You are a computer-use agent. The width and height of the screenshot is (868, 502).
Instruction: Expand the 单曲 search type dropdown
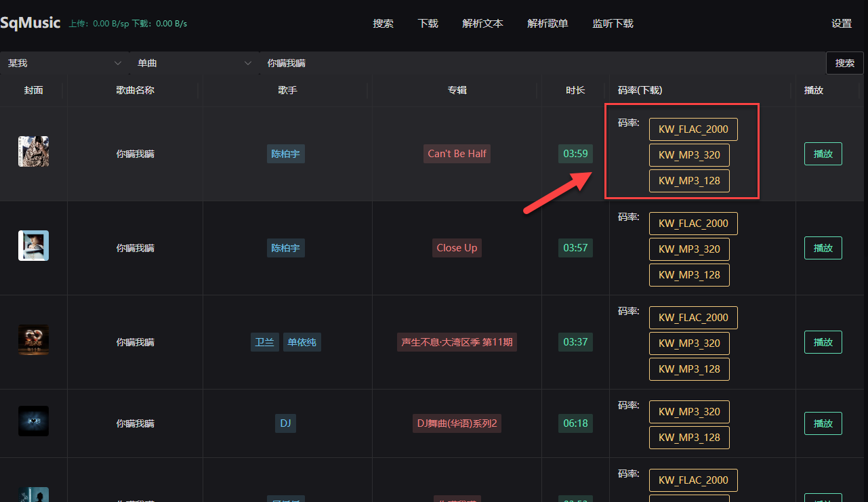[x=194, y=63]
